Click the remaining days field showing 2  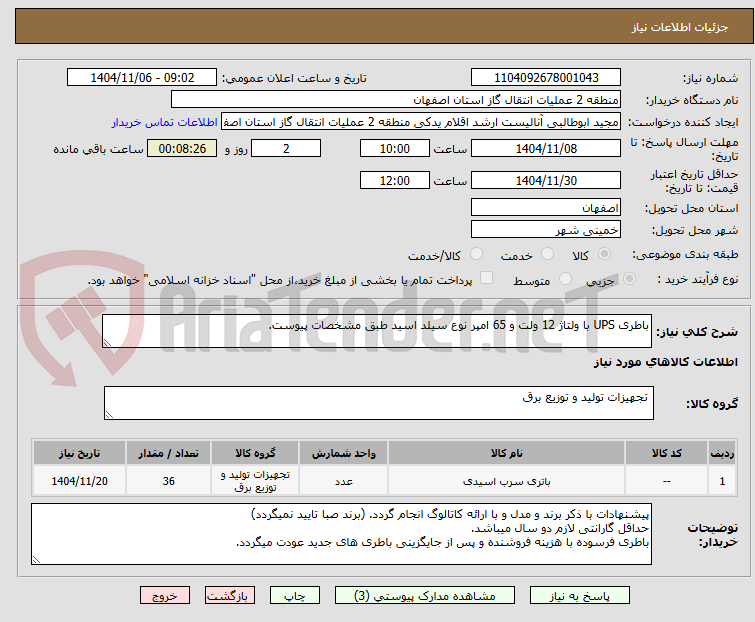pos(286,149)
